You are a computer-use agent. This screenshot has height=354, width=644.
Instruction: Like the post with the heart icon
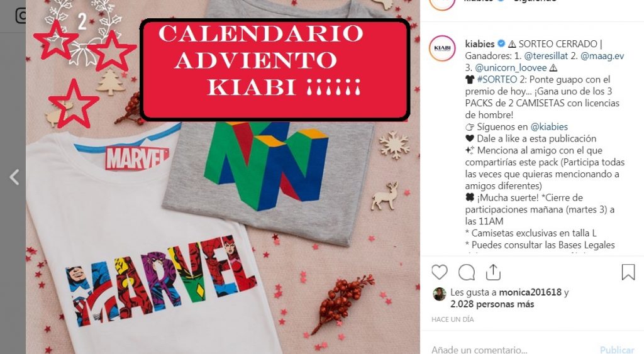(x=440, y=272)
